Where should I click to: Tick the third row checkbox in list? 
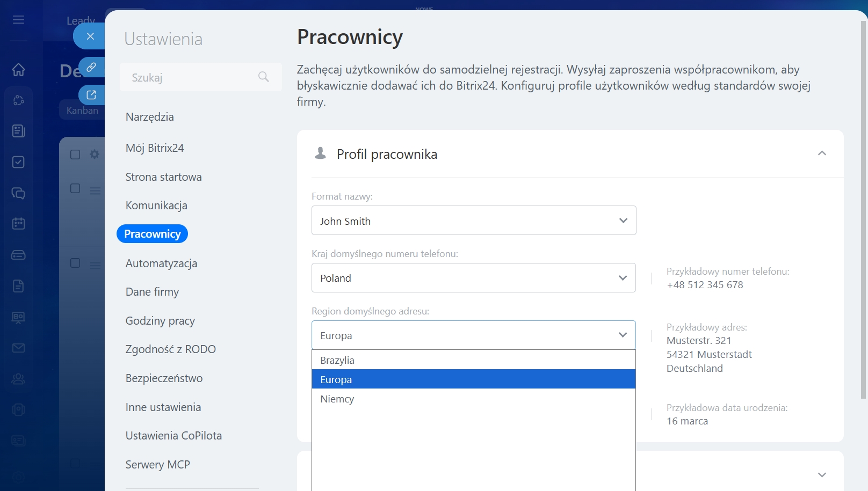point(75,263)
